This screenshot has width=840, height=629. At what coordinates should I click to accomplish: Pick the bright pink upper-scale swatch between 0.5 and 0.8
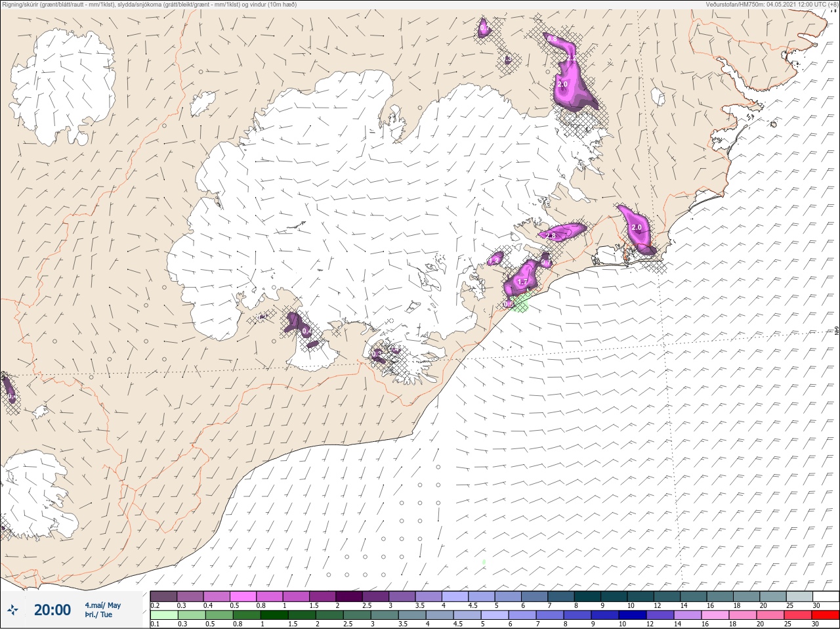[x=243, y=596]
